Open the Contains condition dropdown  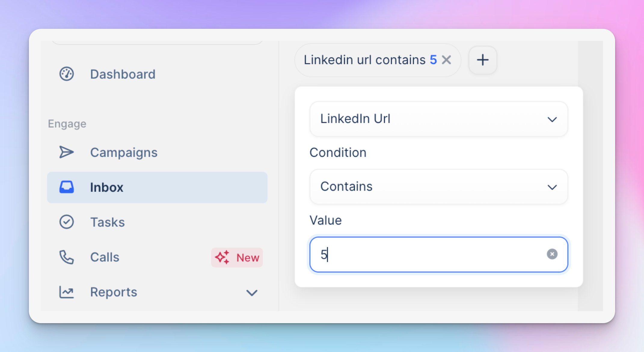click(439, 187)
